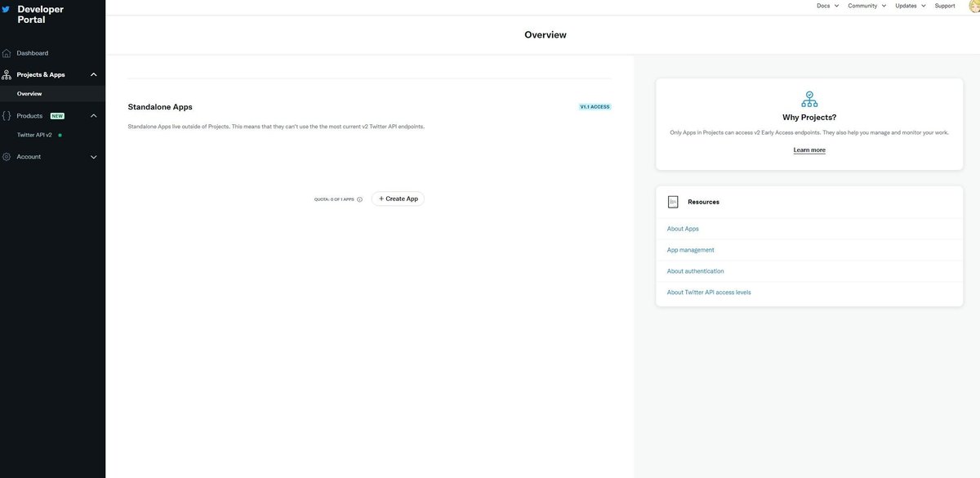The height and width of the screenshot is (478, 980).
Task: Open the user profile avatar
Action: click(973, 6)
